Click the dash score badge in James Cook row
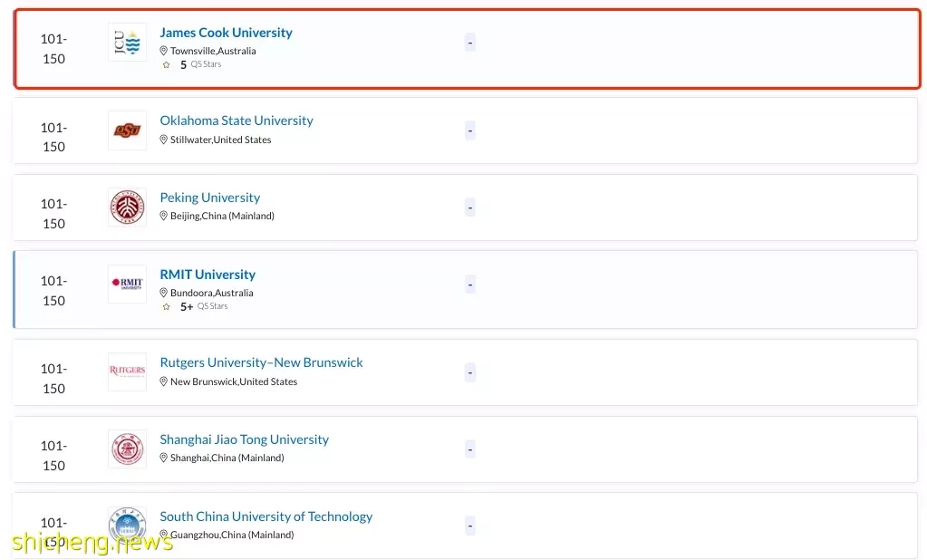This screenshot has height=560, width=927. pyautogui.click(x=470, y=43)
